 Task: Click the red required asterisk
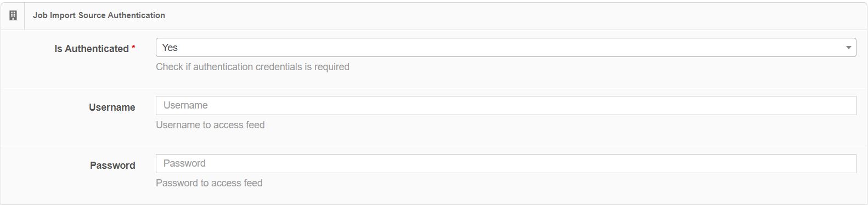coord(133,48)
